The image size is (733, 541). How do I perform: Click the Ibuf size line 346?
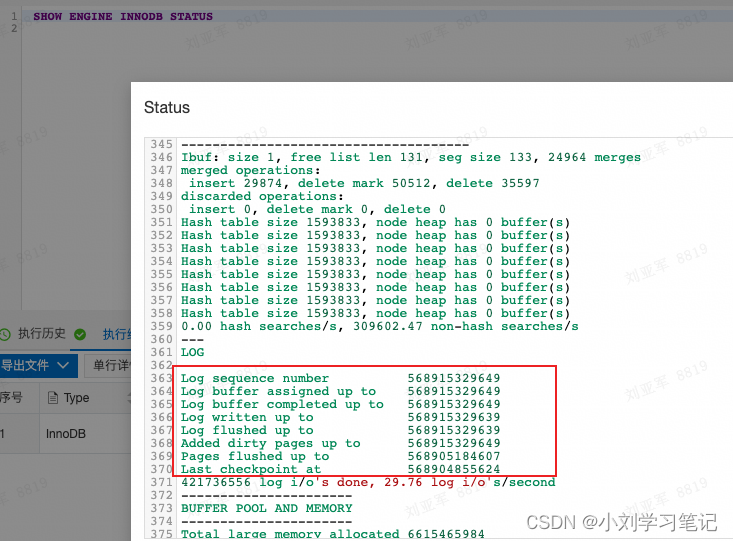411,157
